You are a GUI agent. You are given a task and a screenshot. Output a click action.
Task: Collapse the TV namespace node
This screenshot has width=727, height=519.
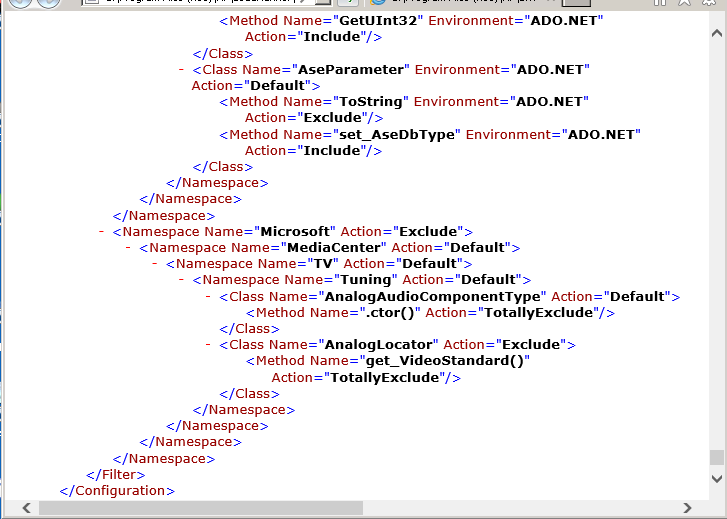(x=155, y=263)
